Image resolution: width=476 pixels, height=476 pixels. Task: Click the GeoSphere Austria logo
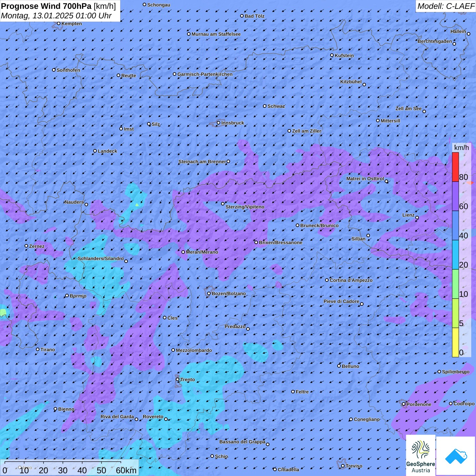[x=421, y=455]
